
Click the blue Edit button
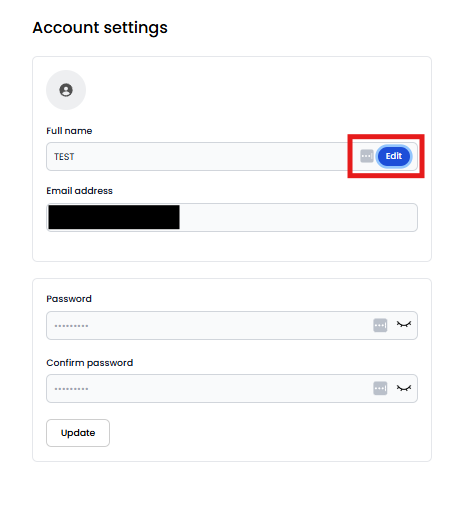click(394, 156)
